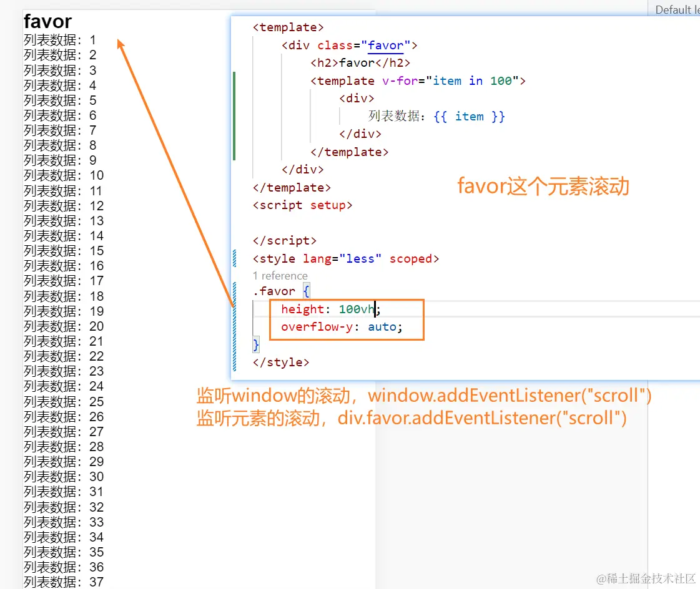This screenshot has height=589, width=700.
Task: Click the <script setup> line
Action: (302, 205)
